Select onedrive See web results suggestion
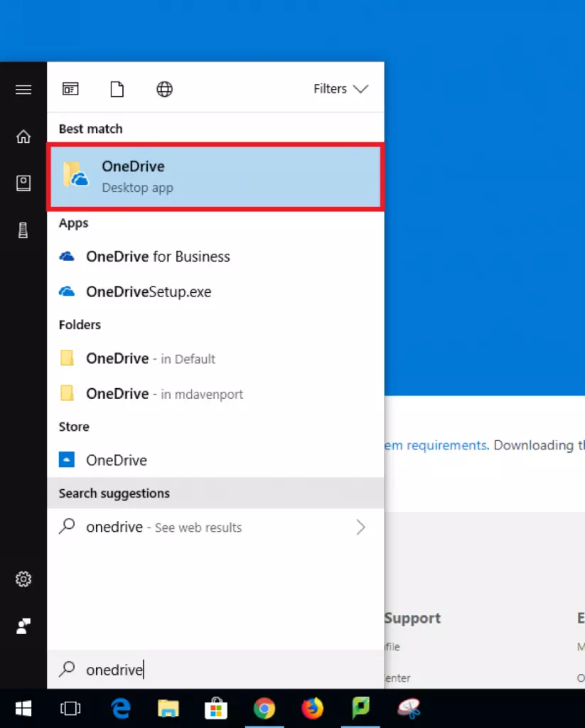Screen dimensions: 585x728 point(215,527)
